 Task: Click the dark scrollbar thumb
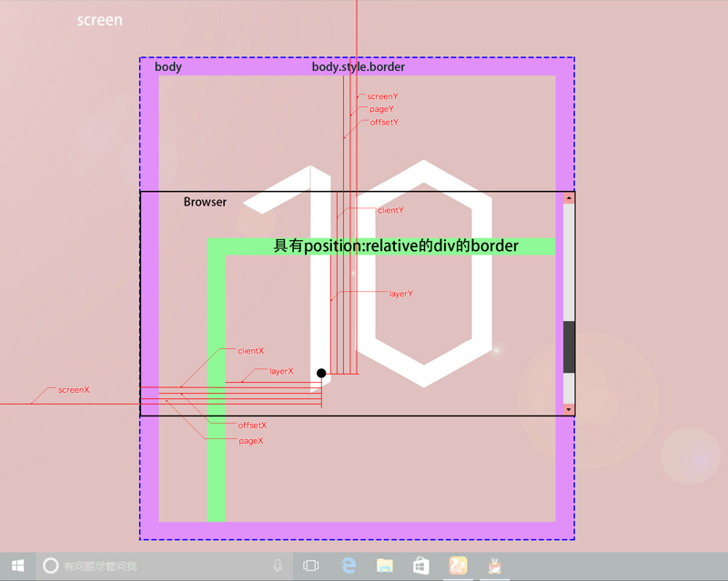pyautogui.click(x=569, y=346)
